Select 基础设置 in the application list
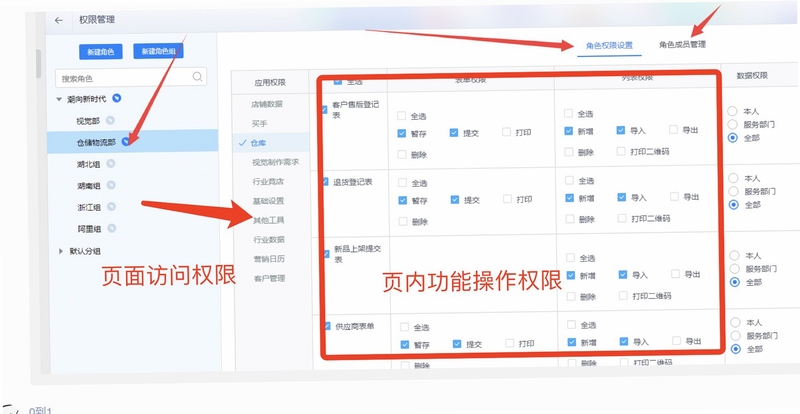800x414 pixels. point(268,201)
